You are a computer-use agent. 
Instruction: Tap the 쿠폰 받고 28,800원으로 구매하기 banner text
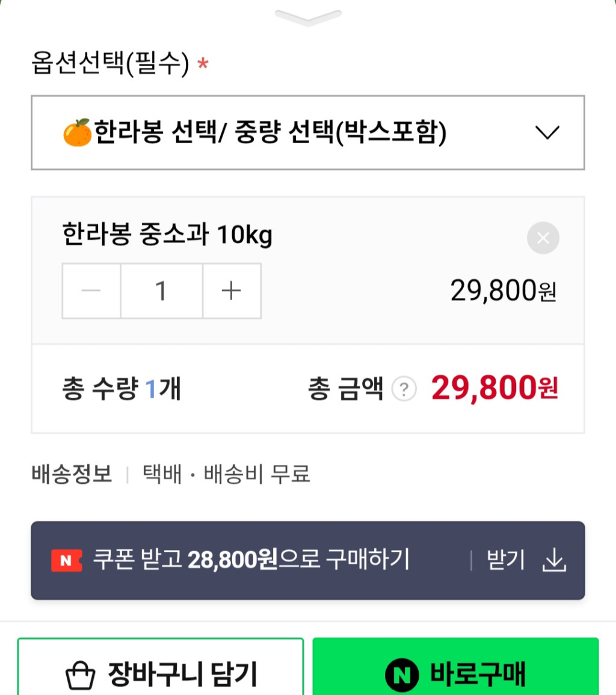pos(251,560)
